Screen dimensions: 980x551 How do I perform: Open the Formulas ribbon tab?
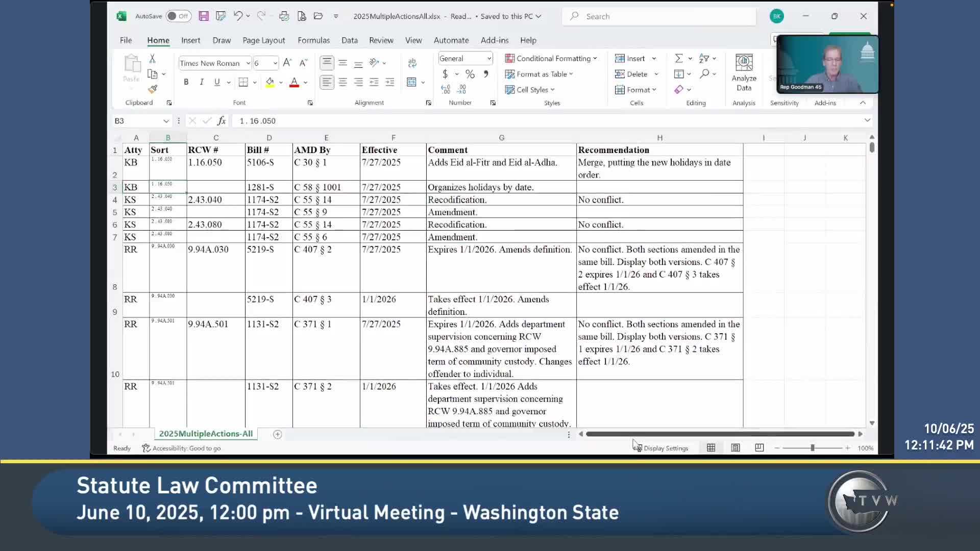coord(313,40)
